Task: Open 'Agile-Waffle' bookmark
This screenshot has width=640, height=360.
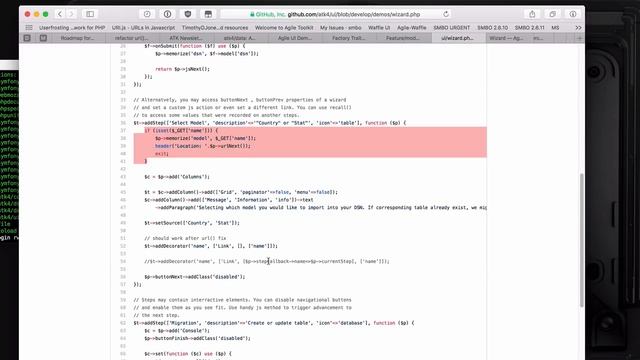Action: point(411,28)
